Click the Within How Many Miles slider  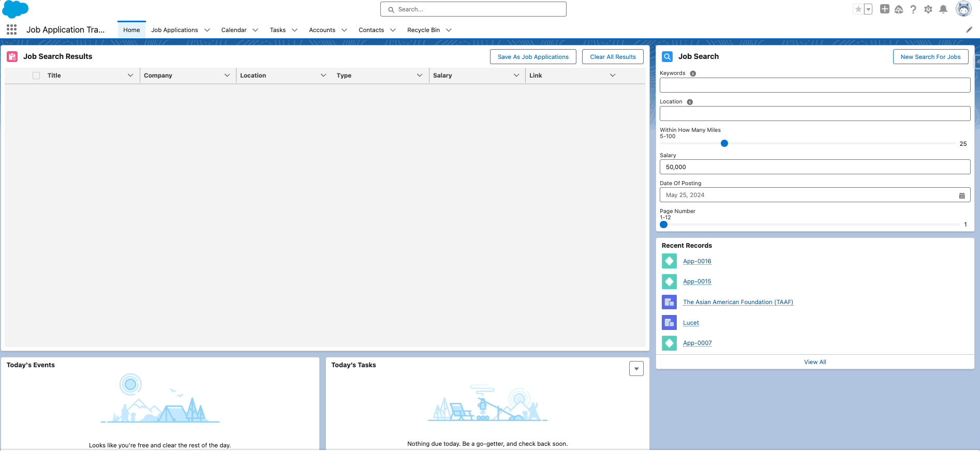[807, 143]
